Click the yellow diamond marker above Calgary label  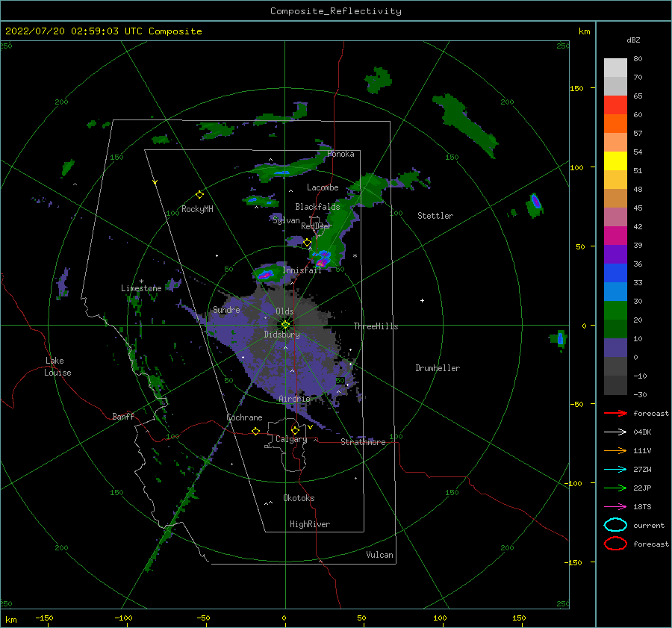point(295,430)
